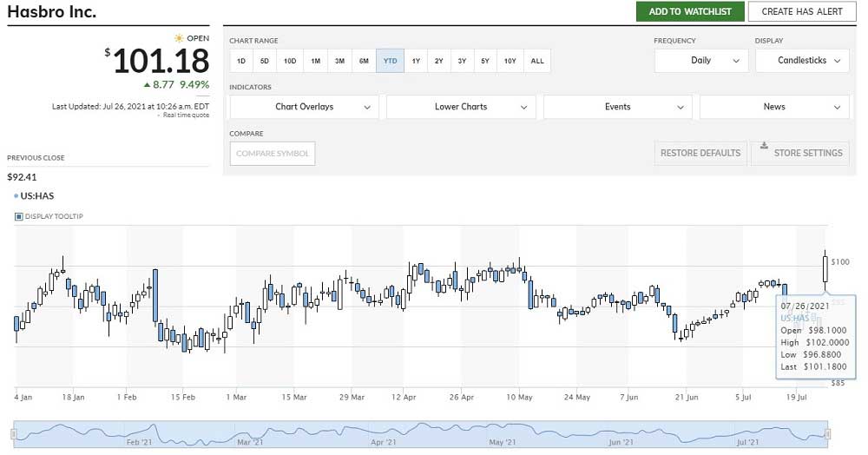
Task: Expand the News dropdown
Action: (x=774, y=107)
